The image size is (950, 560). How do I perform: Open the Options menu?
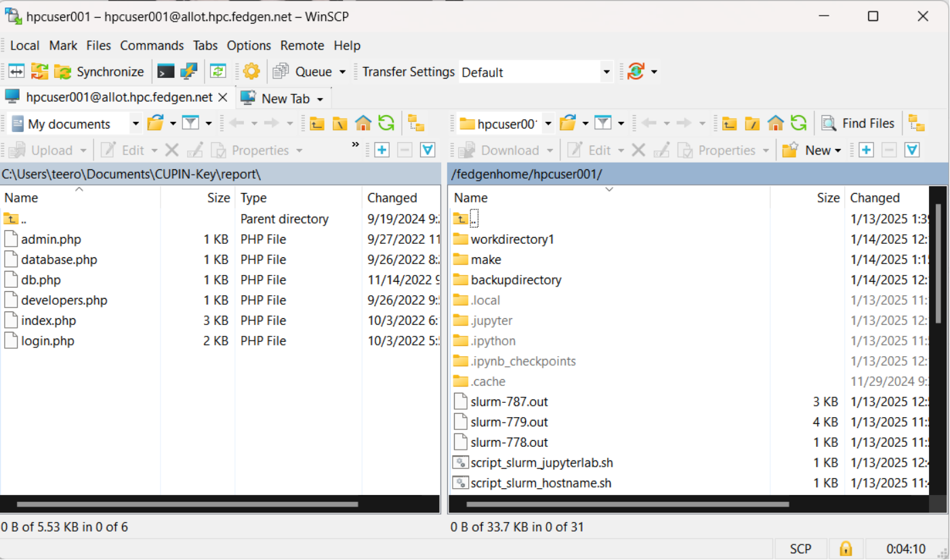(x=249, y=45)
